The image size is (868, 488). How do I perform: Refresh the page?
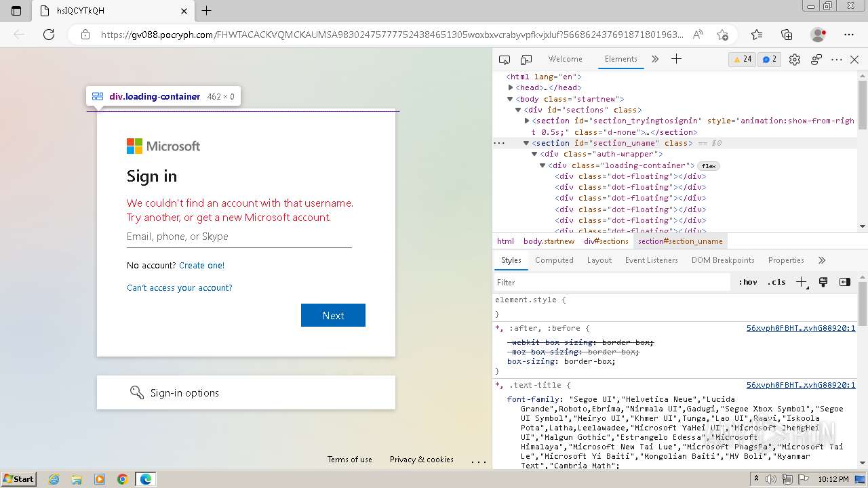(49, 35)
